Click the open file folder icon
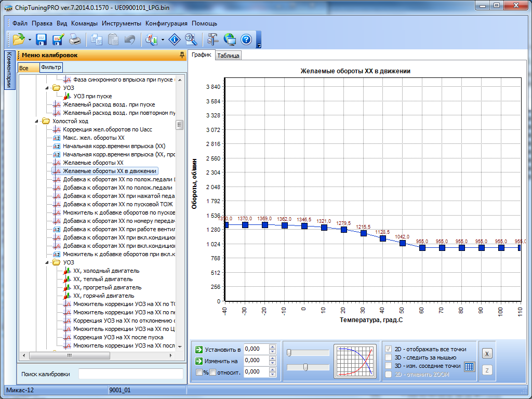 19,39
